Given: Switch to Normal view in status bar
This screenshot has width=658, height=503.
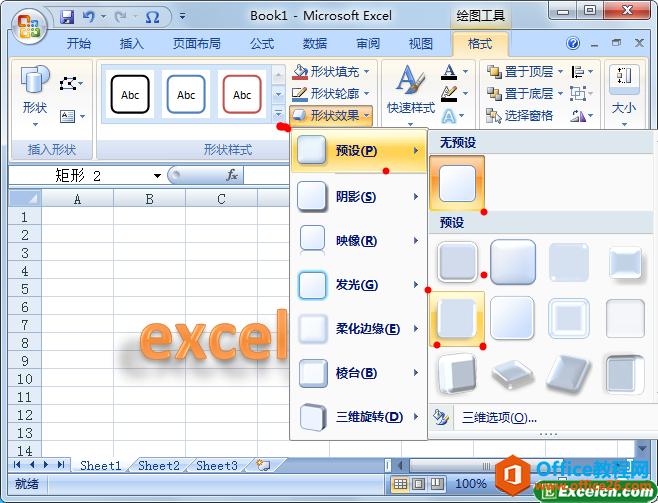Looking at the screenshot, I should click(400, 485).
